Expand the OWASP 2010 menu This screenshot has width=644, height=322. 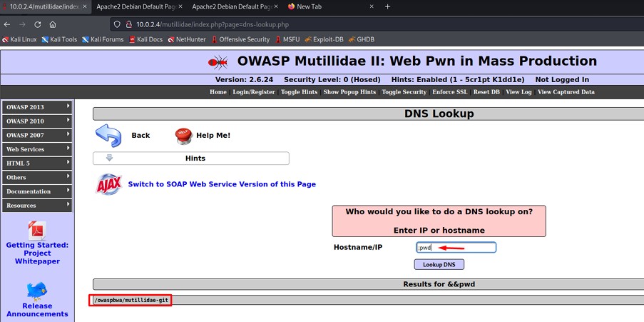click(37, 121)
